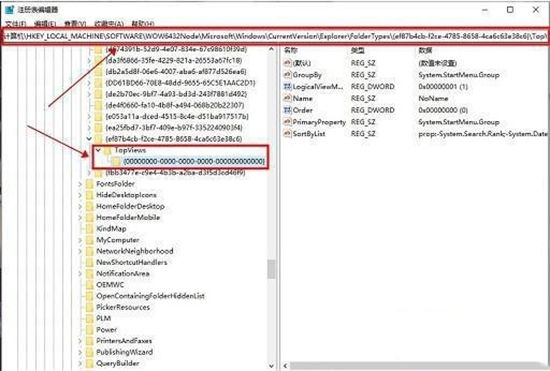Click the OEMWC folder icon
The height and width of the screenshot is (371, 550).
90,285
